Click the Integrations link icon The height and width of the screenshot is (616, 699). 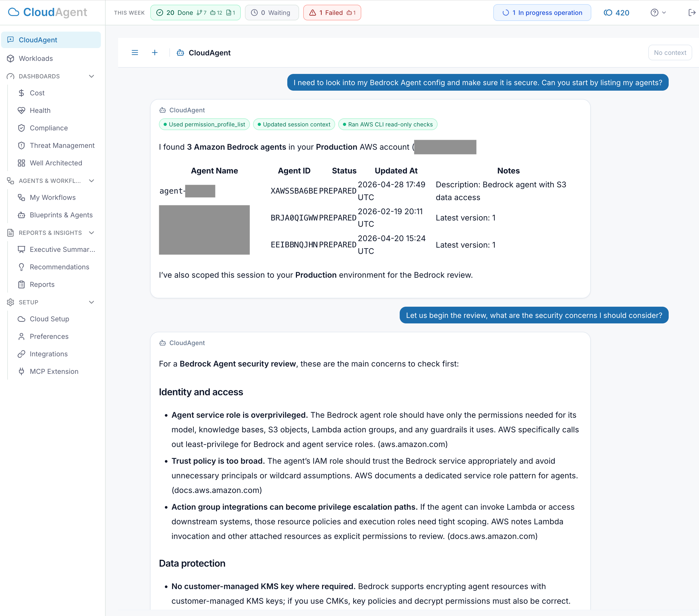click(21, 354)
